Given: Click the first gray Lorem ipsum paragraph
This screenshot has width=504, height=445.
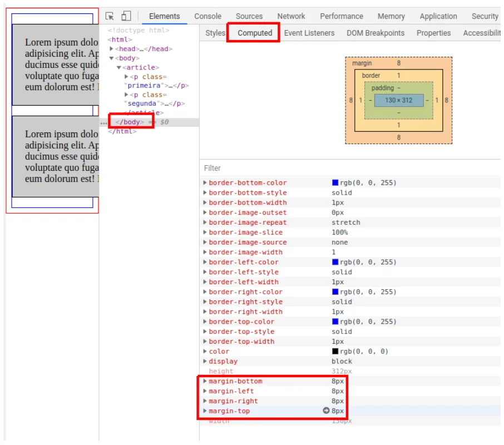Looking at the screenshot, I should click(55, 65).
